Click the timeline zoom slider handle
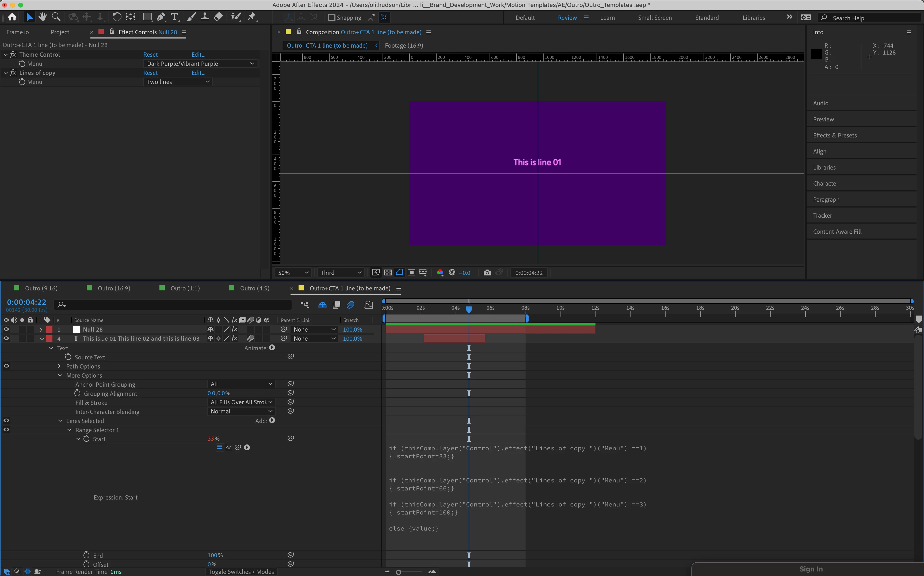 click(x=399, y=572)
